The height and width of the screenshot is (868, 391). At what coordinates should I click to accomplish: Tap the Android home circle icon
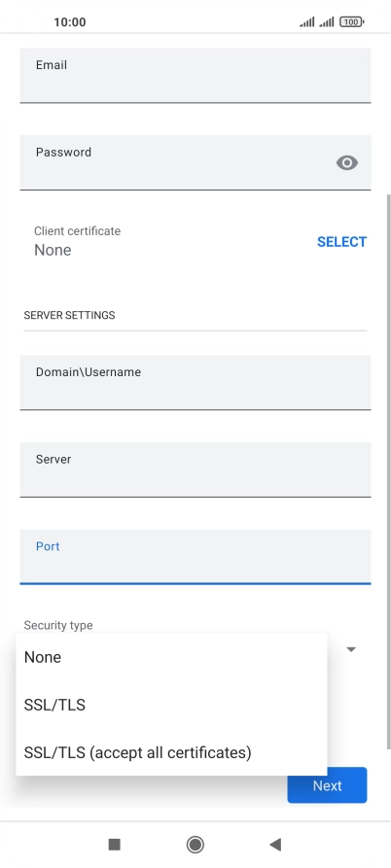point(195,845)
